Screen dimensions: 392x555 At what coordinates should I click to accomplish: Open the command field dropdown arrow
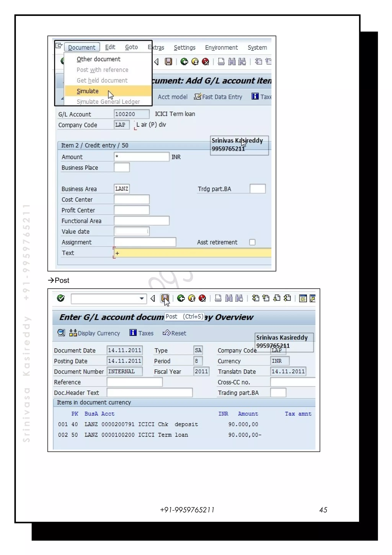click(142, 299)
